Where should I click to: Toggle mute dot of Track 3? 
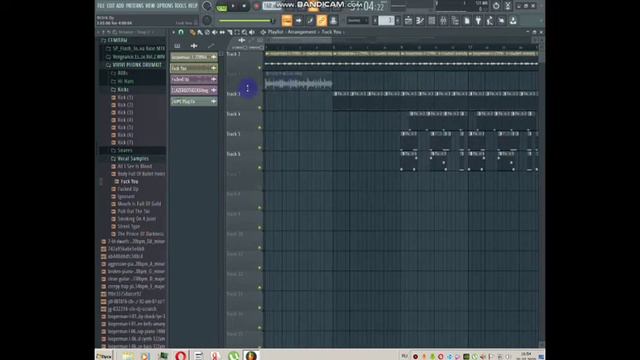[x=260, y=108]
